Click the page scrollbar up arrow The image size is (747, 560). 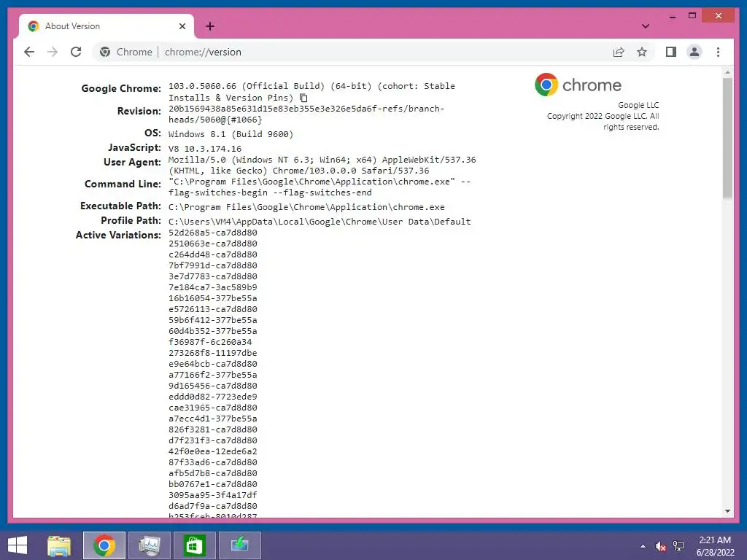click(727, 73)
